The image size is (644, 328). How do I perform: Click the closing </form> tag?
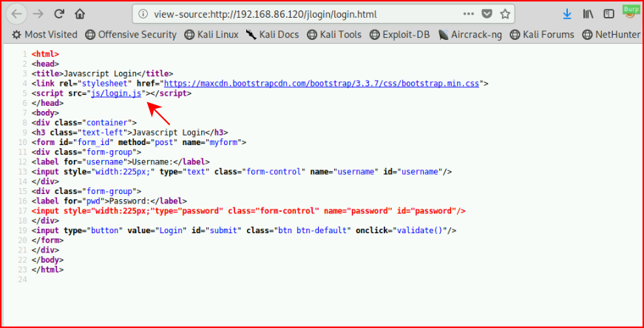click(47, 241)
